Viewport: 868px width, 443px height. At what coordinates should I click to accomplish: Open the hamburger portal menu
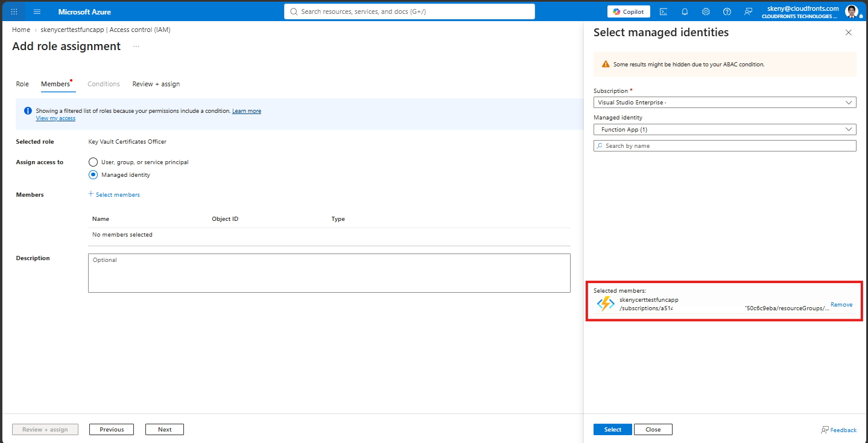[x=37, y=11]
